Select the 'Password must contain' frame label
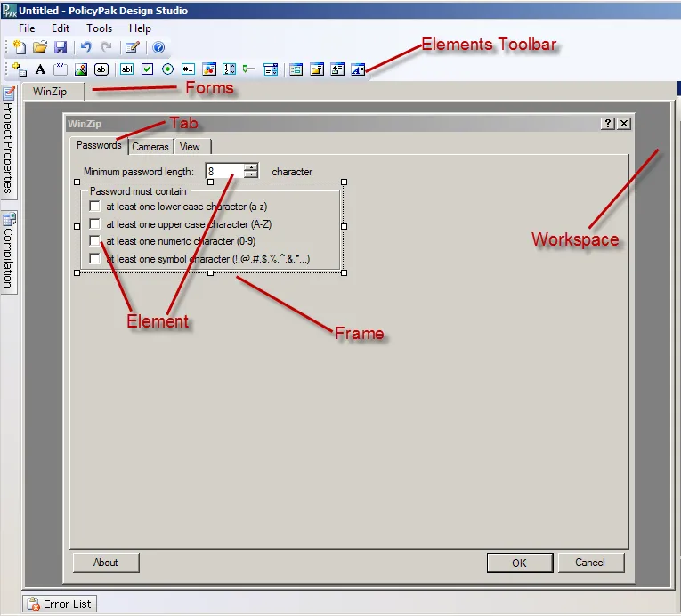This screenshot has width=681, height=616. click(x=138, y=191)
